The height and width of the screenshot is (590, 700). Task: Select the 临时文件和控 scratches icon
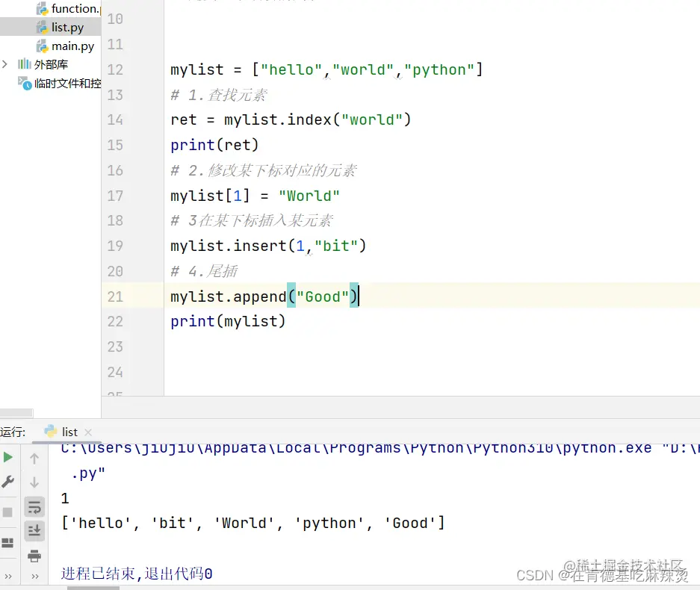pos(25,83)
